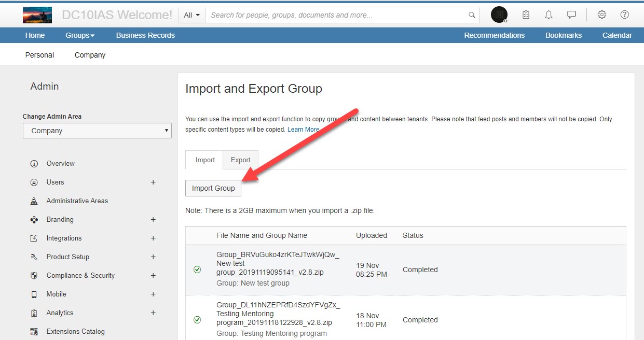The image size is (644, 340).
Task: Click the Product Setup wrench icon
Action: click(x=34, y=257)
